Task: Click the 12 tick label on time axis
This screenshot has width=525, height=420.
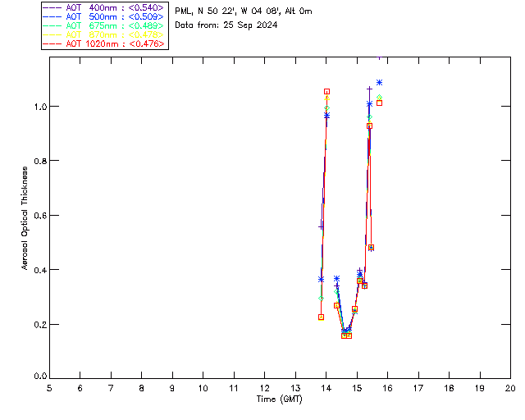Action: coord(264,388)
